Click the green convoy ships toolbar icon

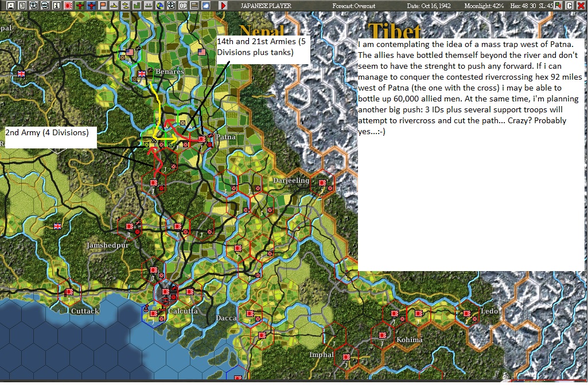[x=149, y=5]
